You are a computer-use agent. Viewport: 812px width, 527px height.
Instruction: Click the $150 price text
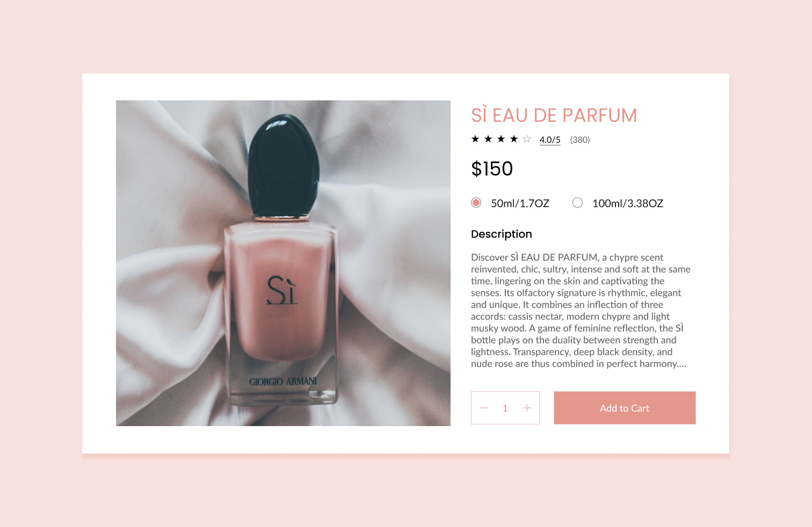click(x=492, y=169)
